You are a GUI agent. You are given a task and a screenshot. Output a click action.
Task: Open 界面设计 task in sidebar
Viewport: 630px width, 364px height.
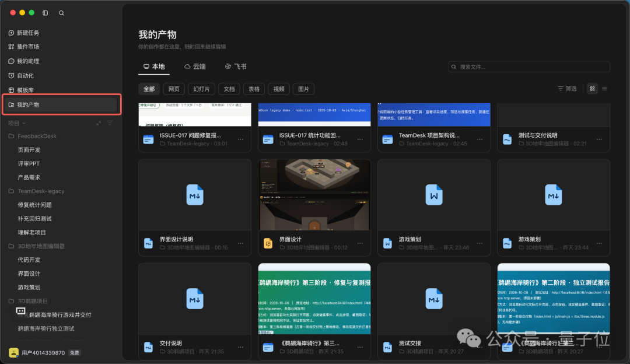29,274
